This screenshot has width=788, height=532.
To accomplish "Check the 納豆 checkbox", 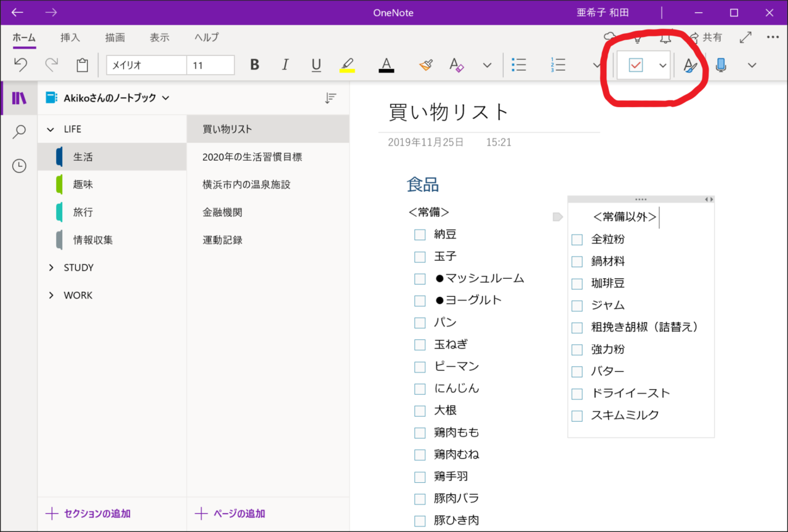I will [x=420, y=235].
